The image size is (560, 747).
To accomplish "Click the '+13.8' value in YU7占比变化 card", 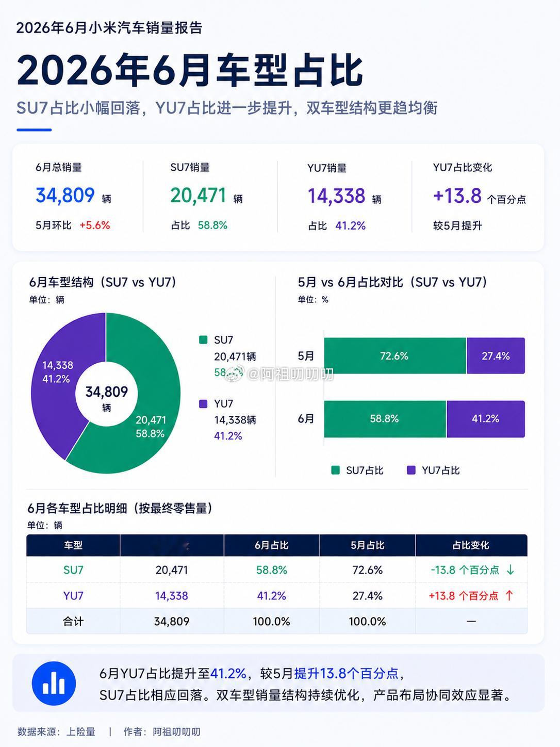I will 457,196.
